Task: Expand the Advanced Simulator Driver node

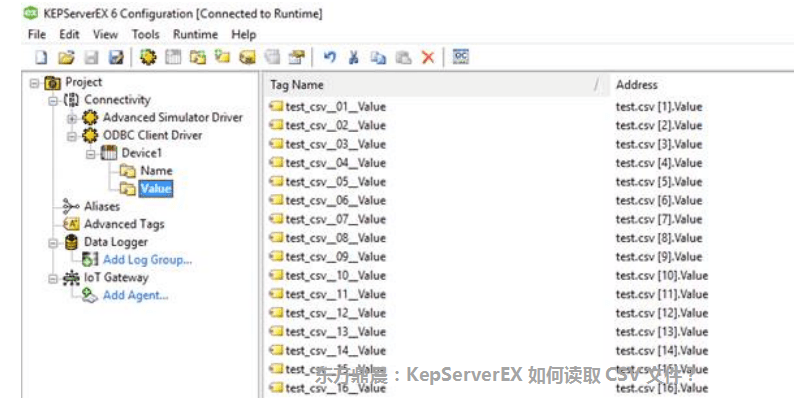Action: (71, 119)
